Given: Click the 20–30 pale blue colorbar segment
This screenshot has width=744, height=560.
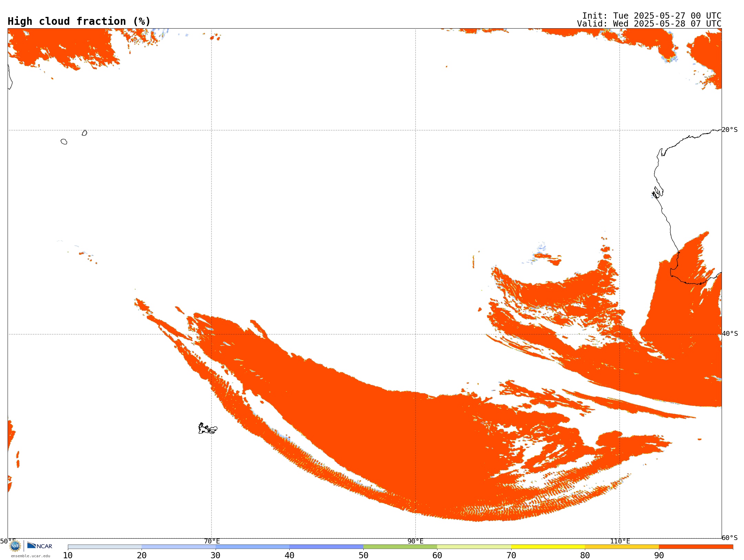Looking at the screenshot, I should coord(178,547).
